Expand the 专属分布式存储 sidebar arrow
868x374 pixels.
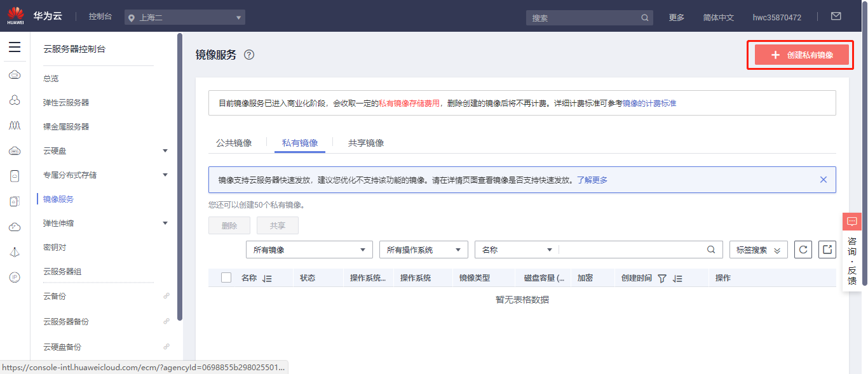[x=165, y=175]
